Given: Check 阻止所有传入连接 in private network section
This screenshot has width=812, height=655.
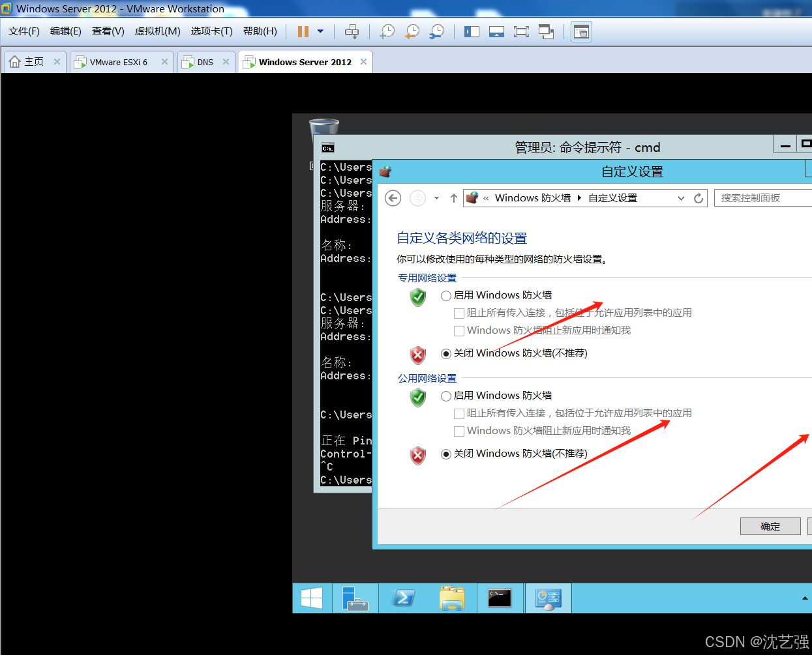Looking at the screenshot, I should pos(459,313).
